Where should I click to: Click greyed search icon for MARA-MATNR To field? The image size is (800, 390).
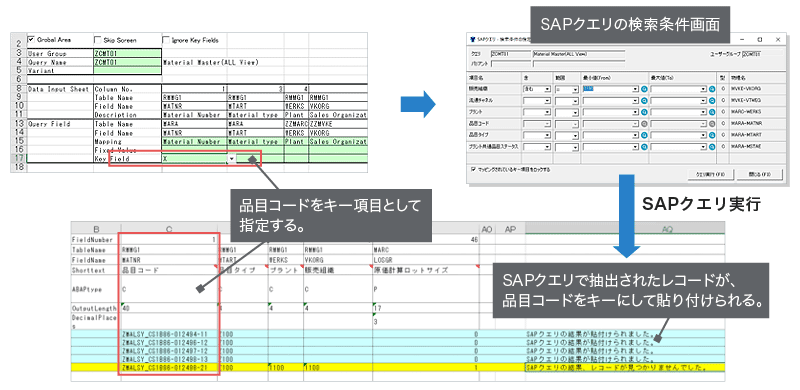pyautogui.click(x=712, y=124)
